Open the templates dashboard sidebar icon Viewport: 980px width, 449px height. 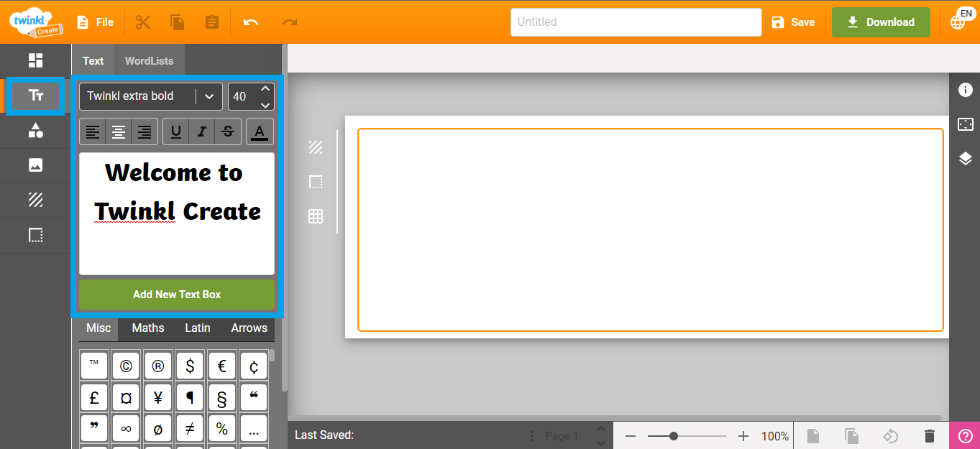(35, 60)
